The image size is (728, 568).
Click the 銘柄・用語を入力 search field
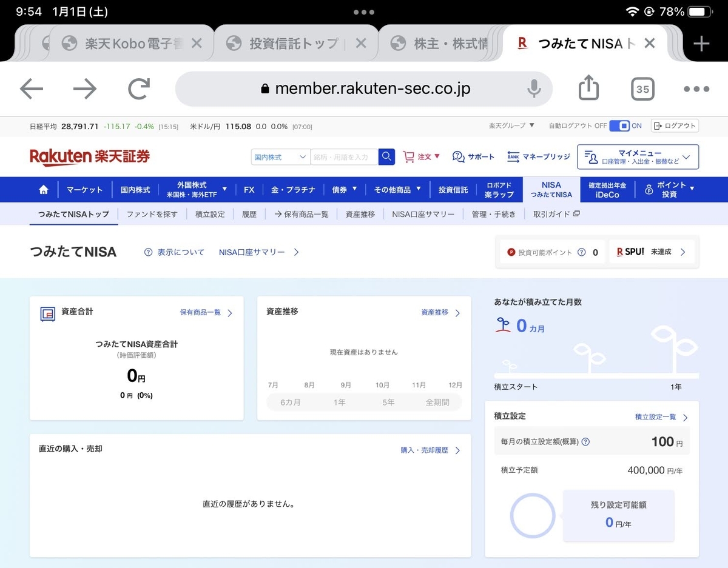coord(344,157)
